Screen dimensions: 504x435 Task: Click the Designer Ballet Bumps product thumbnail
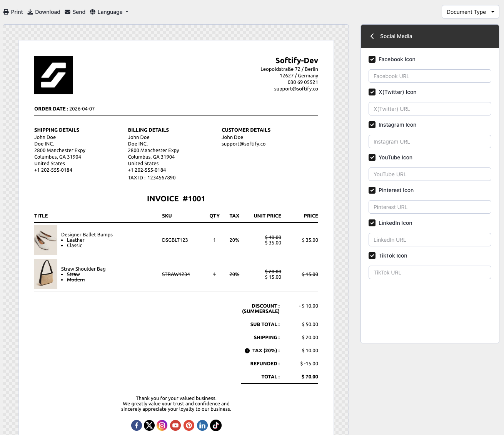pos(46,240)
